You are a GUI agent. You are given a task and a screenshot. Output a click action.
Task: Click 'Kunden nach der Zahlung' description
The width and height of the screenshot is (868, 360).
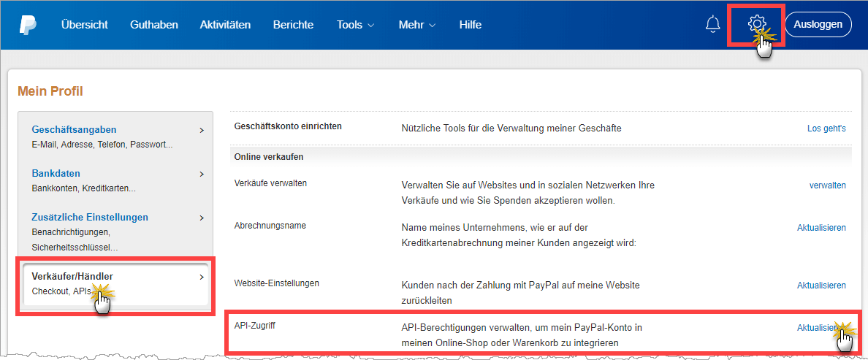click(520, 293)
